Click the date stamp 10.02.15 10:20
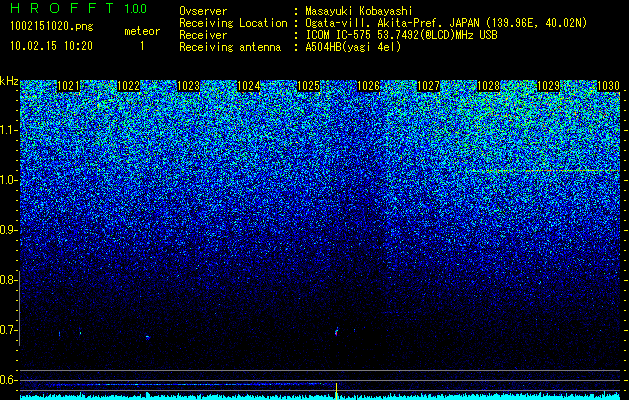Screen dimensions: 629x400 pos(51,46)
